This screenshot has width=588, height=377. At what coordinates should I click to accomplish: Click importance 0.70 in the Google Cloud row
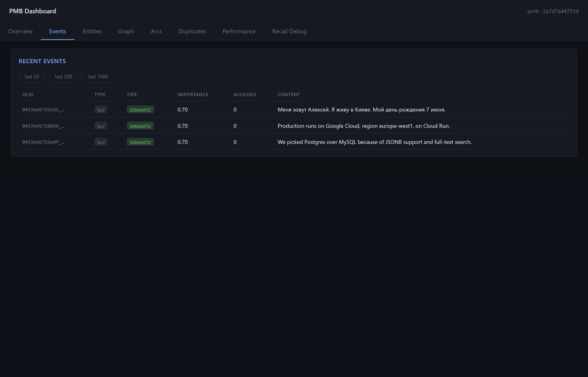point(182,126)
